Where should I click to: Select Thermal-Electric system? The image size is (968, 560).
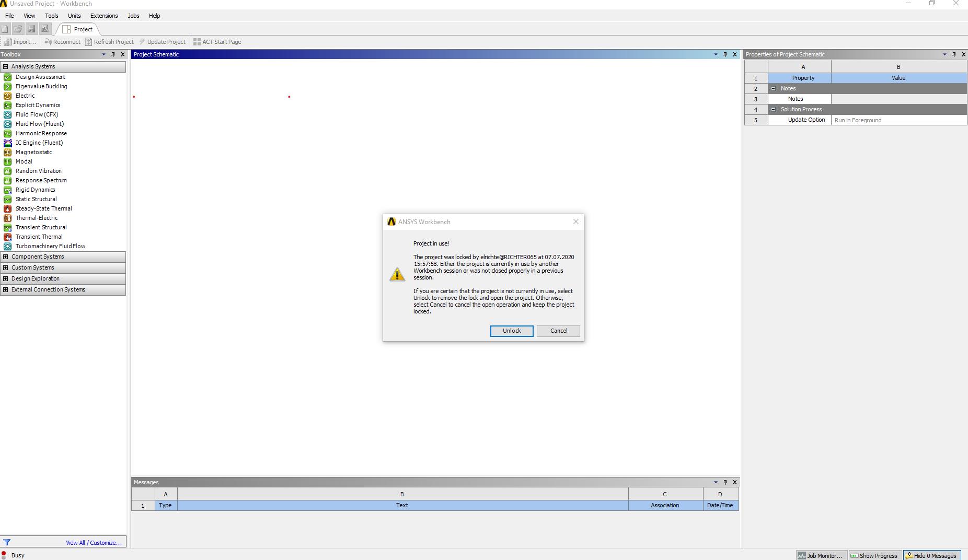click(x=37, y=218)
